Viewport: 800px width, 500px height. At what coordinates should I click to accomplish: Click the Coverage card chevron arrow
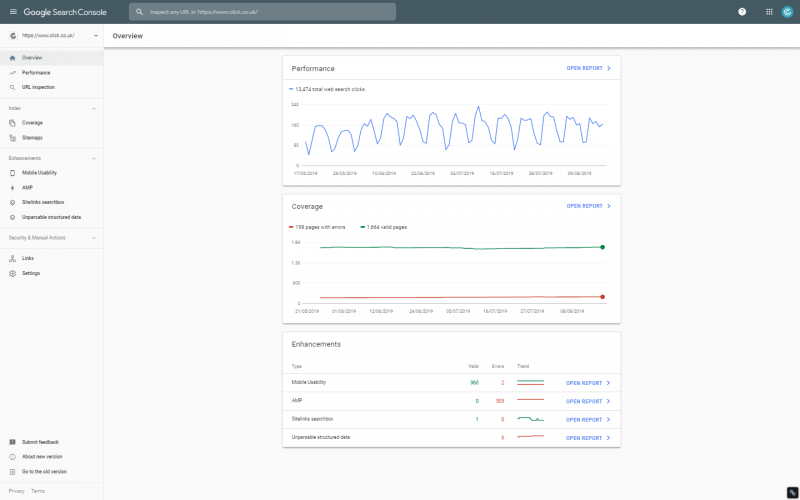609,206
